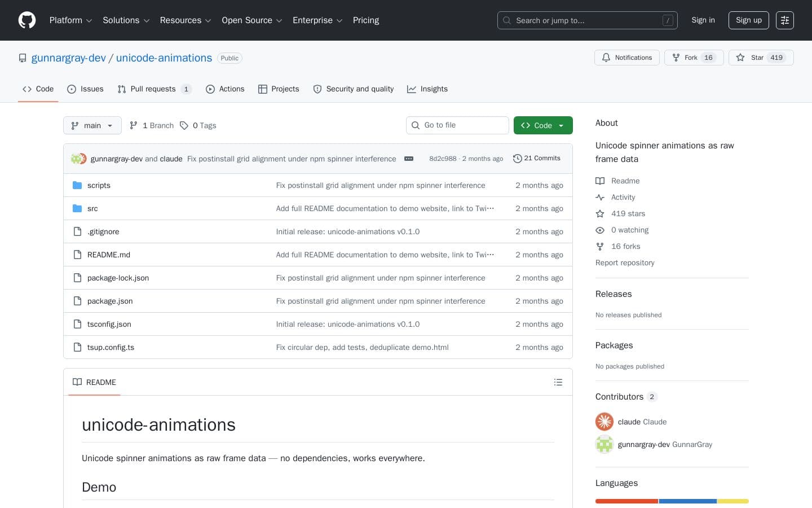Screen dimensions: 812x508
Task: Switch to the Pull requests tab
Action: (155, 89)
